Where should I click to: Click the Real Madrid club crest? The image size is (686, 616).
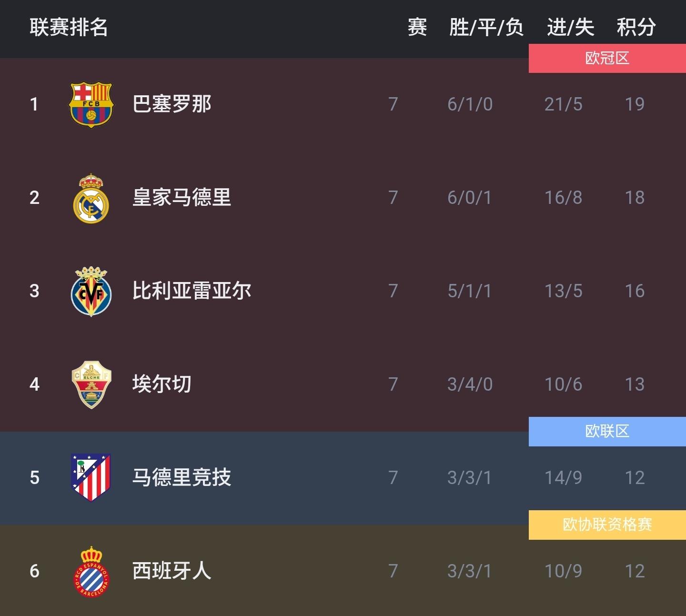(x=91, y=198)
